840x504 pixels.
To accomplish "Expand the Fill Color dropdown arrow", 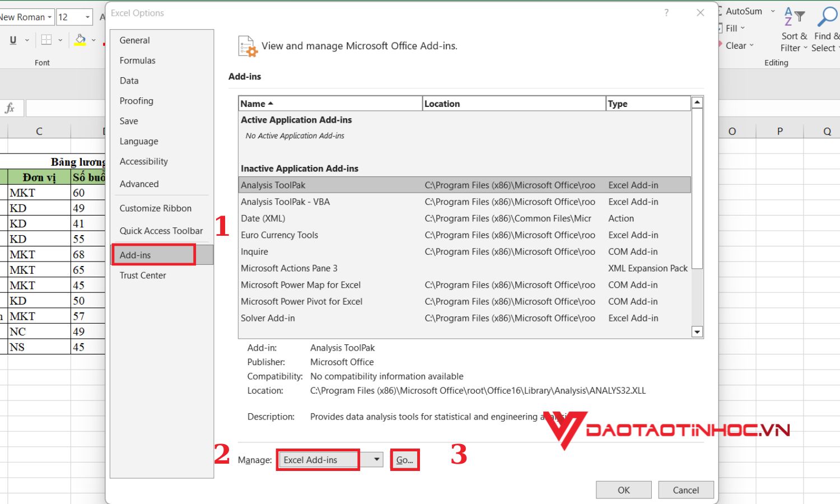I will [94, 40].
